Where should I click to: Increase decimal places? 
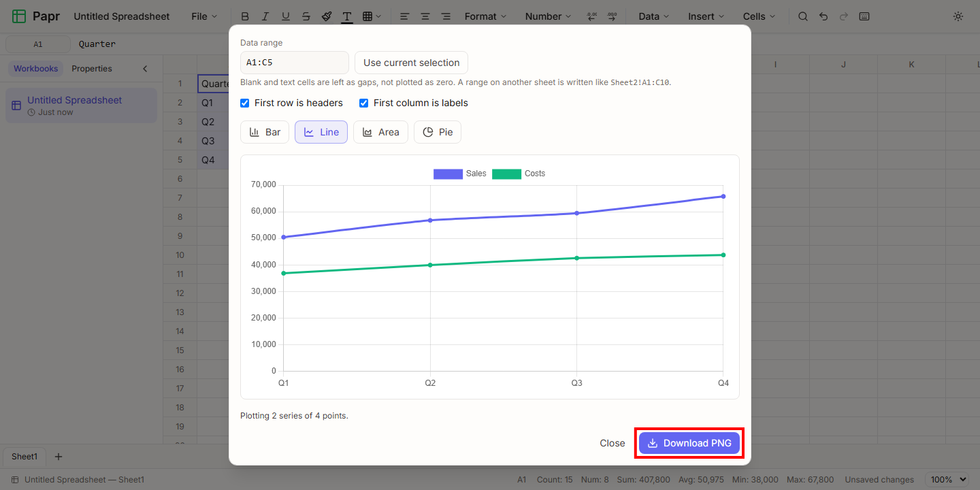tap(612, 16)
